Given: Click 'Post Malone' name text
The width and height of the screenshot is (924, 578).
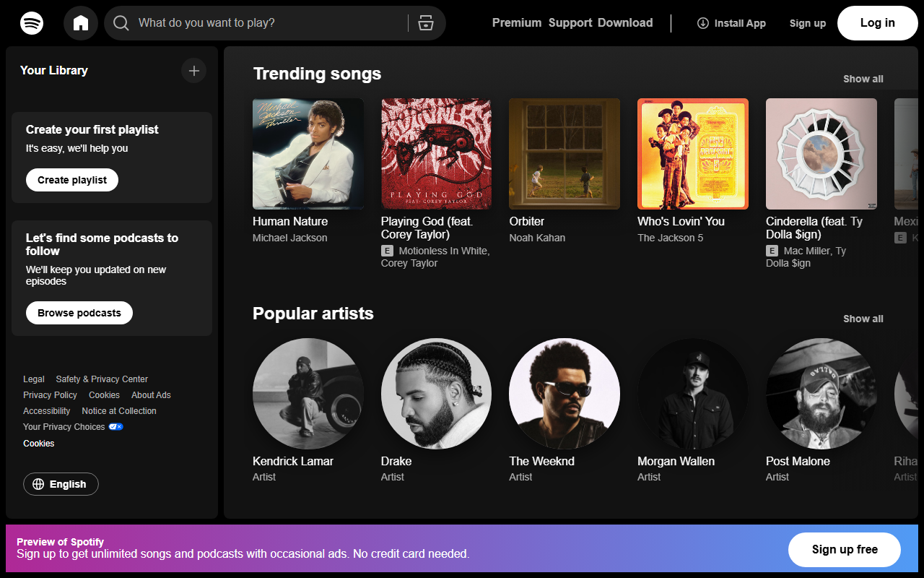Looking at the screenshot, I should pos(798,461).
